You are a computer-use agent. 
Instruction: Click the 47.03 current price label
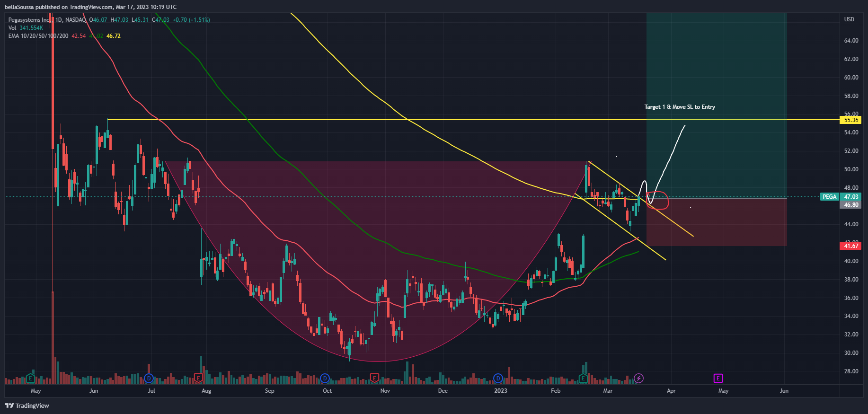(x=851, y=197)
